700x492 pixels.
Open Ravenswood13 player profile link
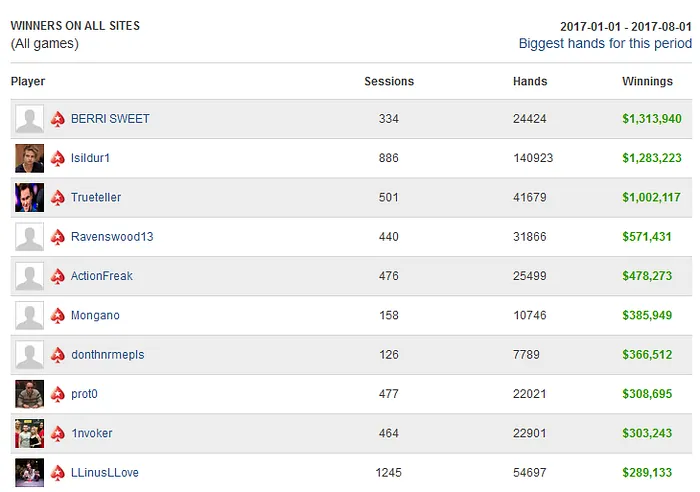point(112,237)
